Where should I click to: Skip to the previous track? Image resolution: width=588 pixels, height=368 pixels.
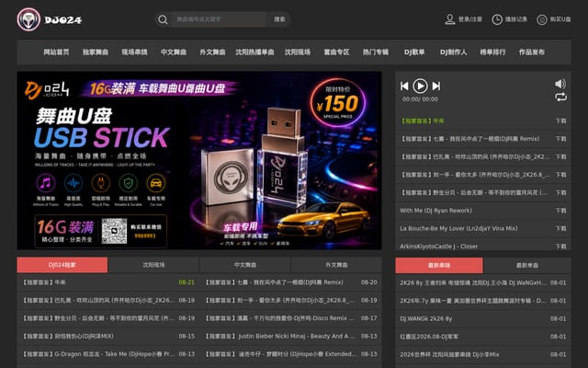point(404,86)
